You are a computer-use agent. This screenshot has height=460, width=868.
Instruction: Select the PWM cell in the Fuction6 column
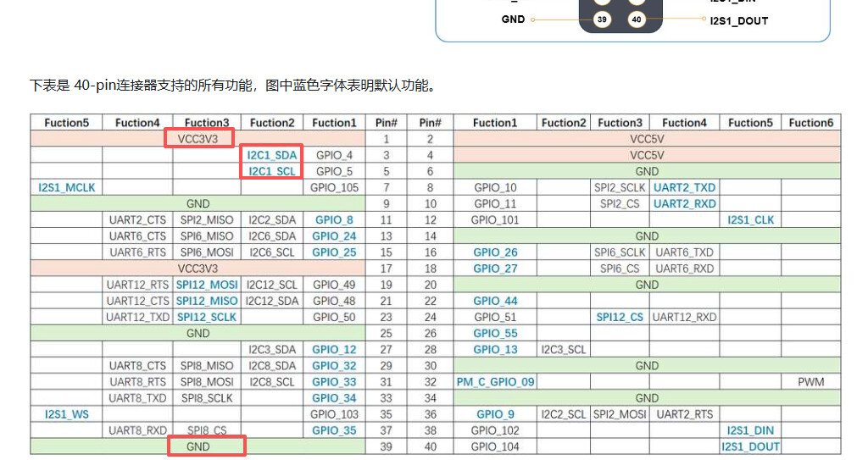point(810,382)
